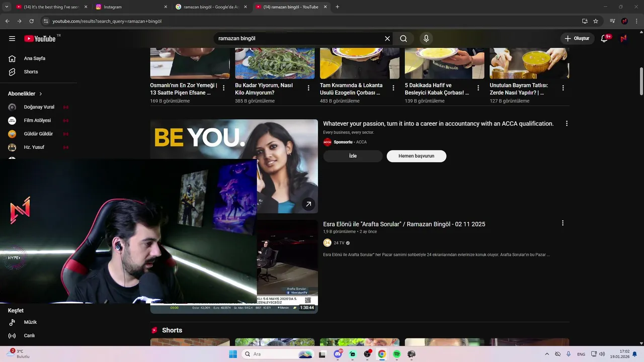Image resolution: width=644 pixels, height=362 pixels.
Task: Open the Chrome profile avatar
Action: pyautogui.click(x=624, y=21)
